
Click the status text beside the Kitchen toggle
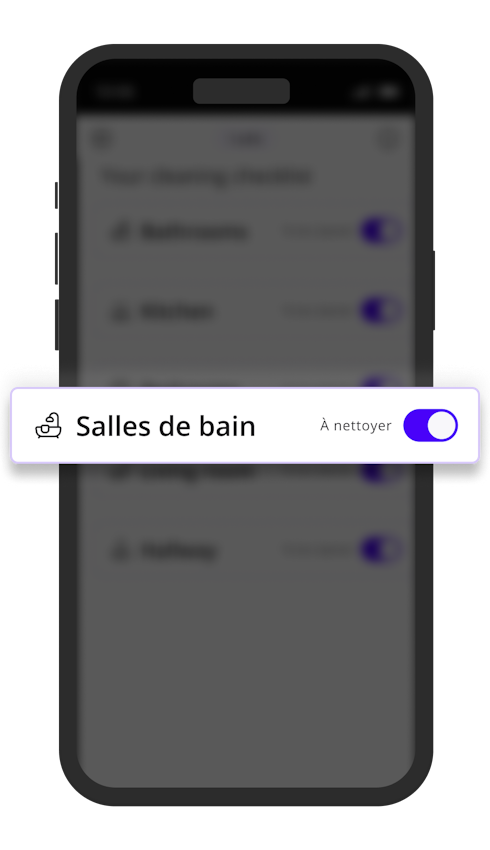(318, 311)
